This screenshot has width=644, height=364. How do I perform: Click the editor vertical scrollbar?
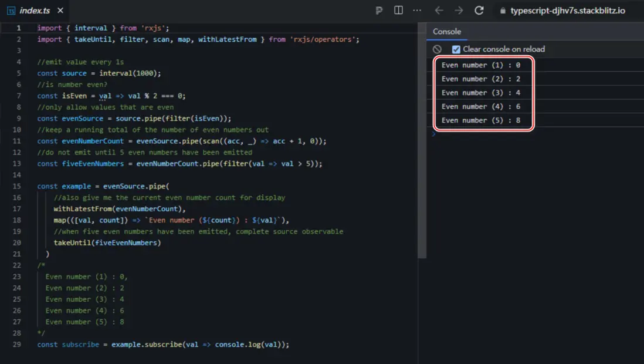(x=421, y=141)
